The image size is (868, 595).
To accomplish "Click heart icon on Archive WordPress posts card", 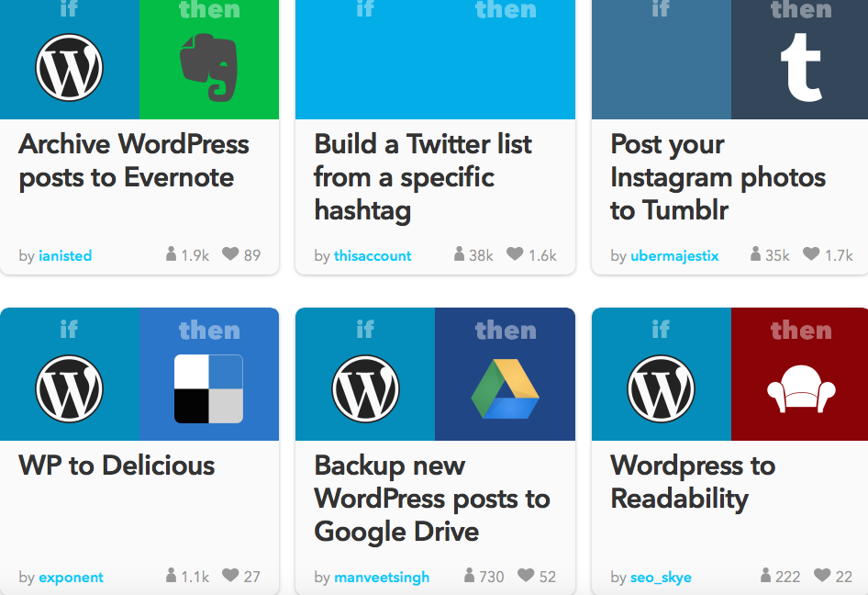I will [230, 253].
